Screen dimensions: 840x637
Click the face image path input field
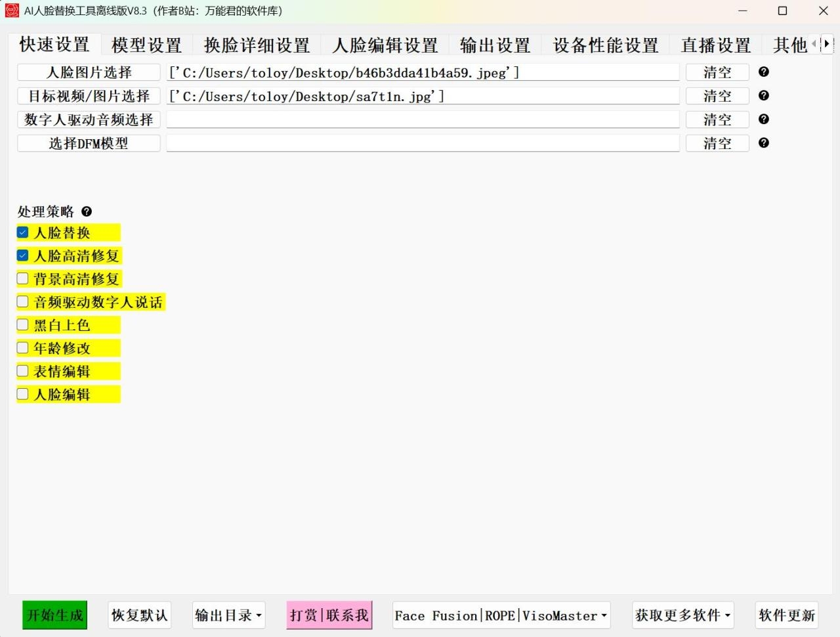coord(423,72)
